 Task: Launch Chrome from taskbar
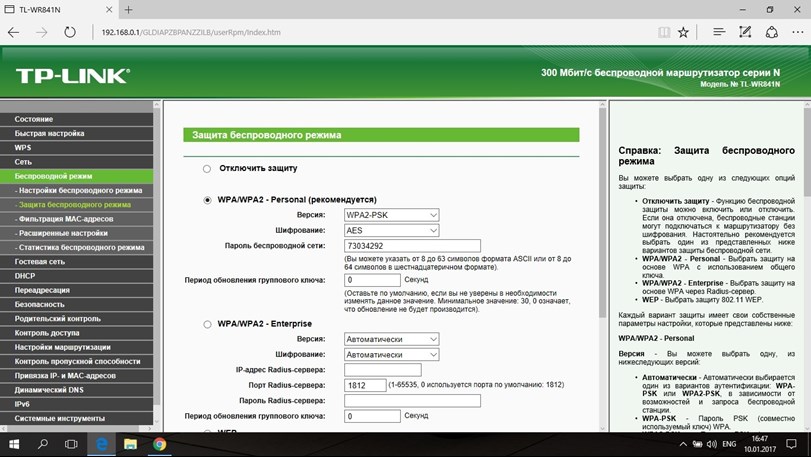159,444
